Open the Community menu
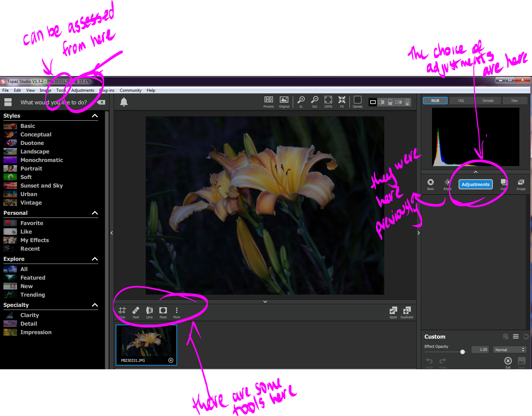The height and width of the screenshot is (416, 532). (131, 90)
